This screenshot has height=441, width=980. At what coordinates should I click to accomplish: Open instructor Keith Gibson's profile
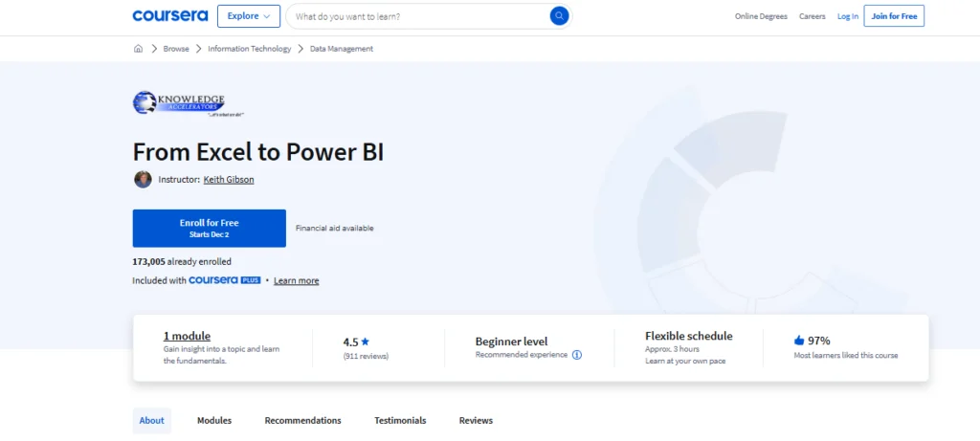pos(229,179)
